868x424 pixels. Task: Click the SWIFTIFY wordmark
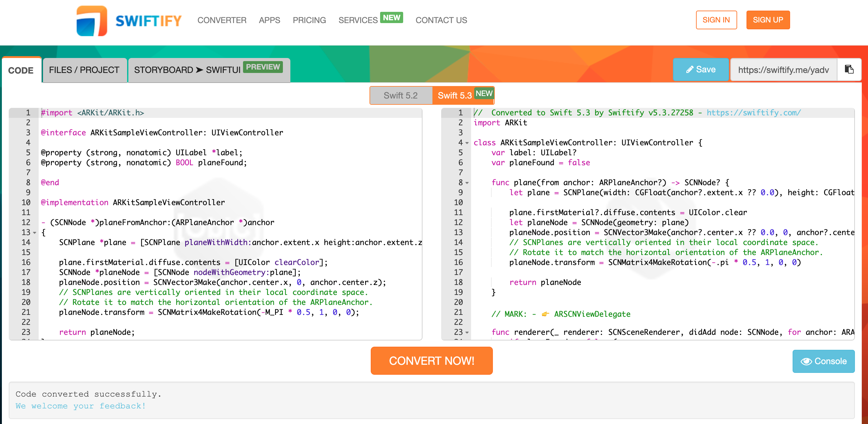[x=148, y=21]
